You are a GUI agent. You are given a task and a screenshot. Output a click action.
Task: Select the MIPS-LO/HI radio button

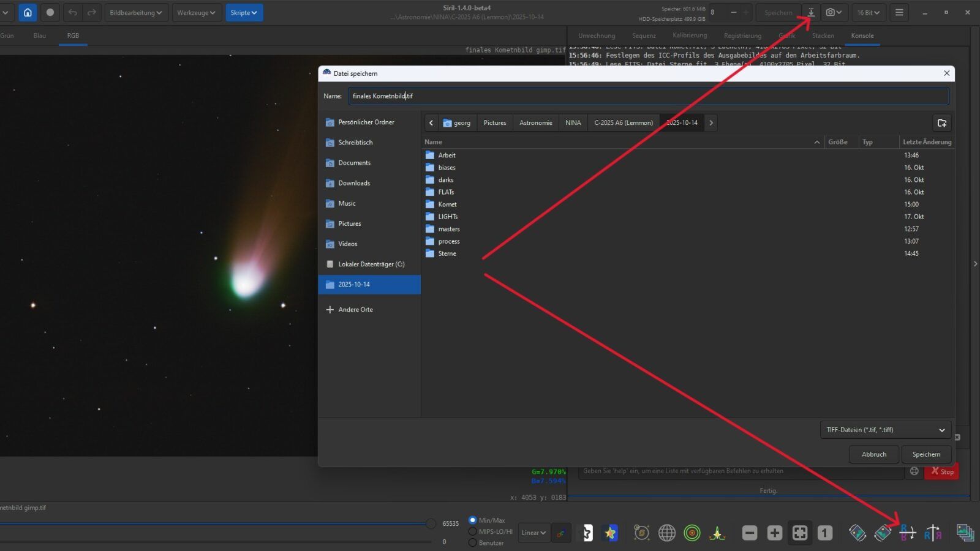[472, 531]
